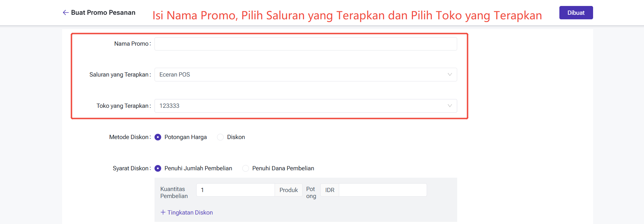Click the chevron arrow in Saluran yang Terapkan

pyautogui.click(x=449, y=74)
